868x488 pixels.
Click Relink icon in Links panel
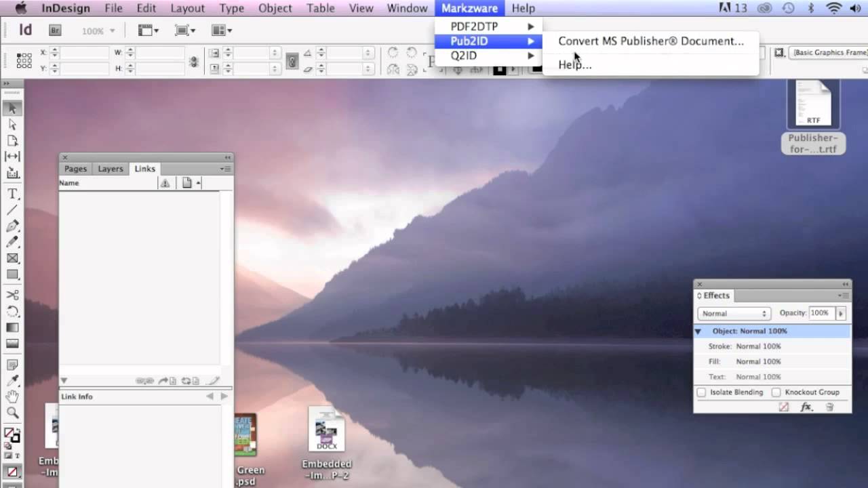(144, 381)
